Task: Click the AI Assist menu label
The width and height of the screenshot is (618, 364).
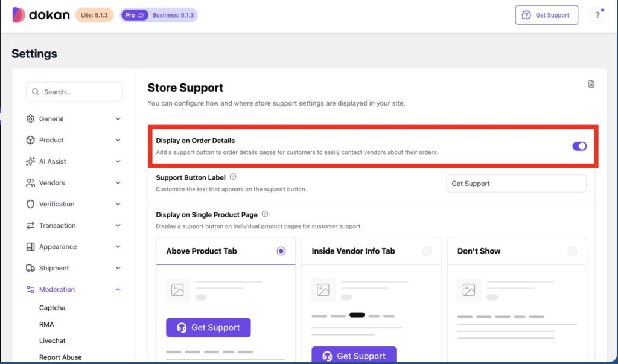Action: click(53, 161)
